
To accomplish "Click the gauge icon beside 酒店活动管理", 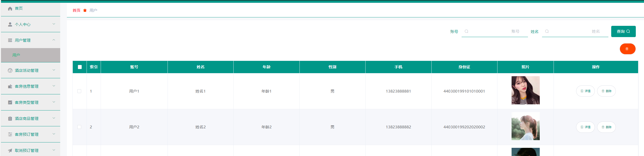I will (x=10, y=70).
